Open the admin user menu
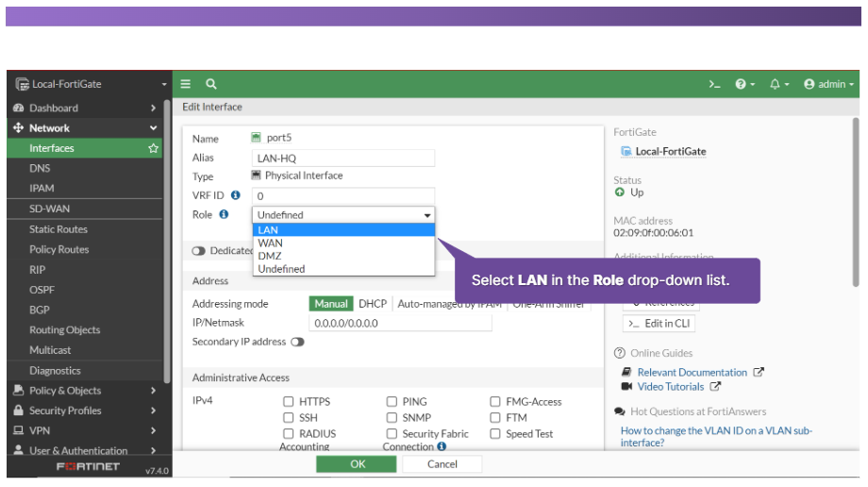868x487 pixels. tap(828, 84)
